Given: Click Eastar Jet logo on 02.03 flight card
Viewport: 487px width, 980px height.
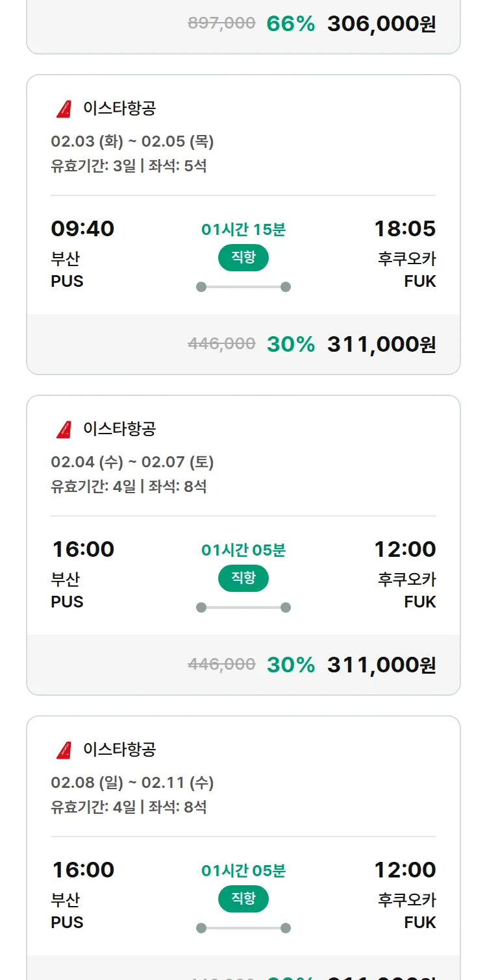Looking at the screenshot, I should click(64, 109).
